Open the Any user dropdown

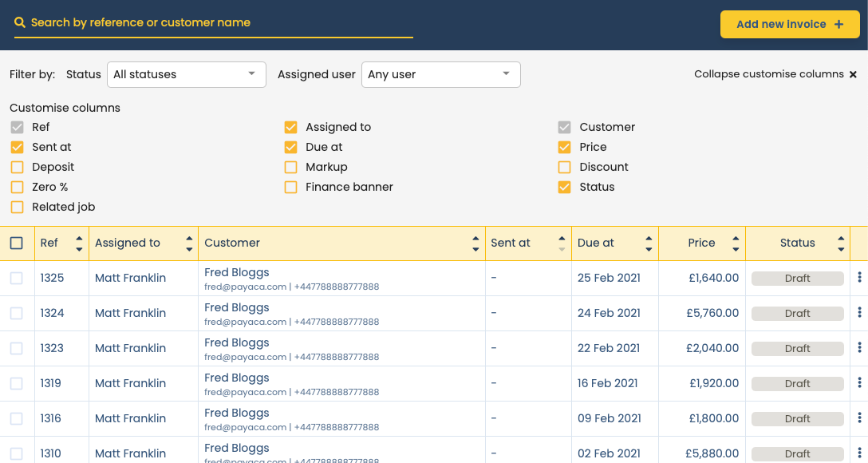[x=440, y=74]
